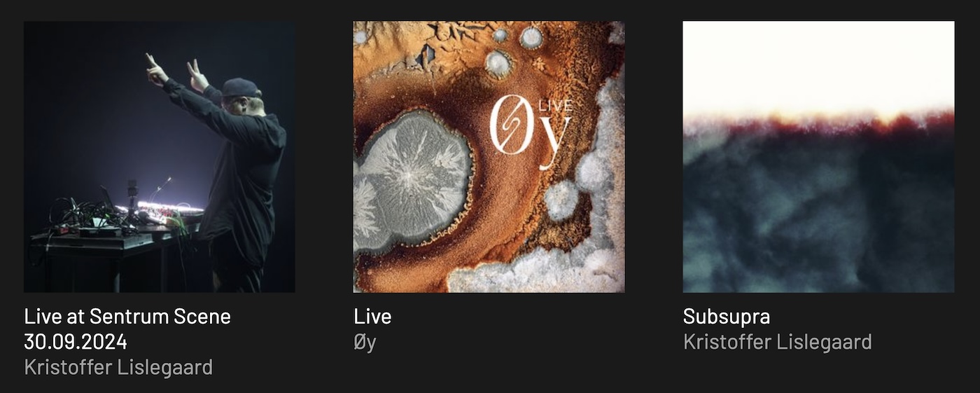Click the red band across Subsupra cover
Viewport: 980px width, 393px height.
click(818, 127)
